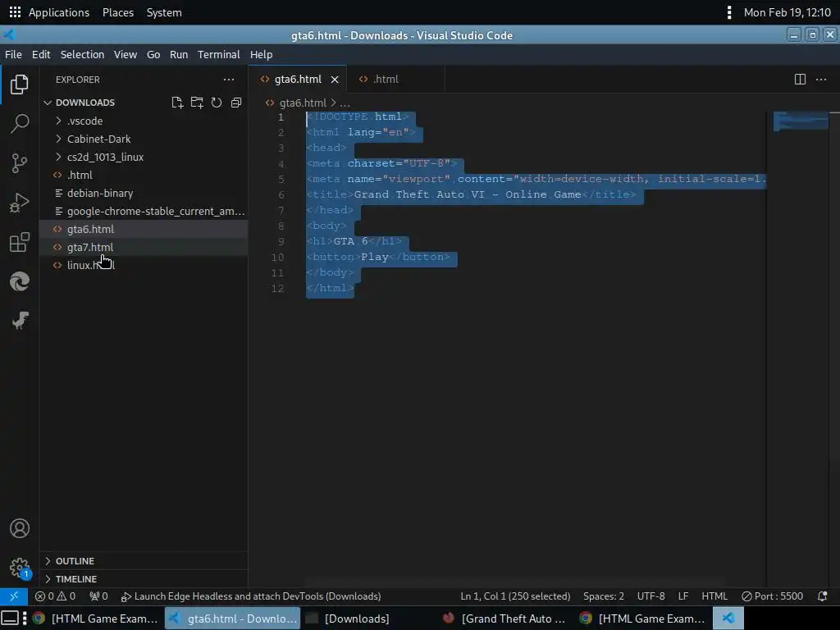
Task: Click Launch Edge Headless debug status item
Action: tap(251, 596)
